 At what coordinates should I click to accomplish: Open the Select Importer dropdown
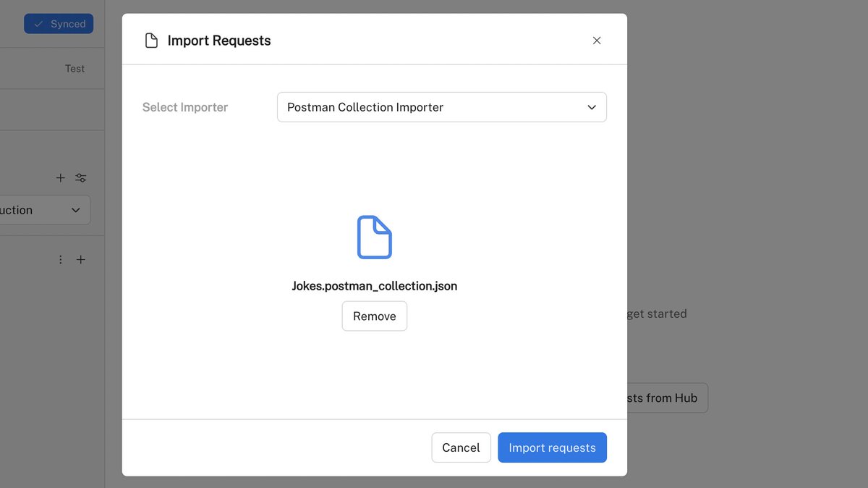point(441,106)
